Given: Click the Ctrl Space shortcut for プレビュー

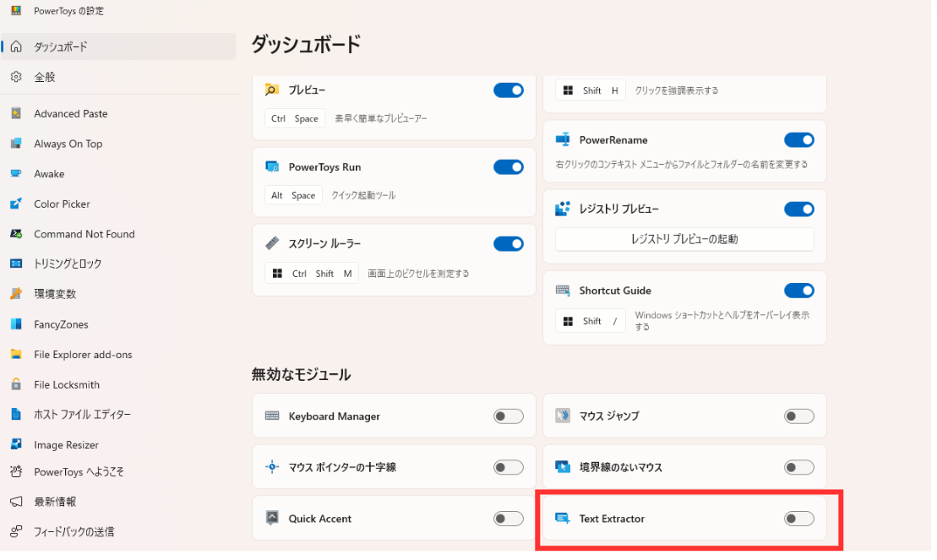Looking at the screenshot, I should [295, 118].
